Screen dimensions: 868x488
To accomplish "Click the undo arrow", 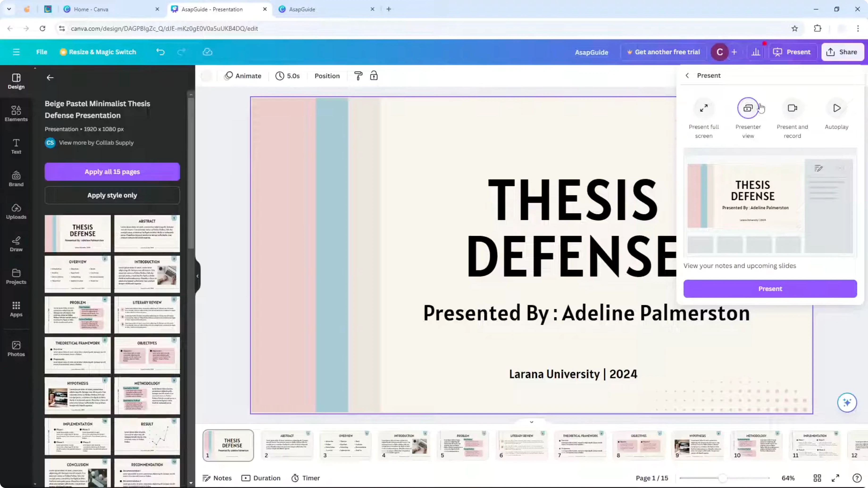I will pos(160,52).
